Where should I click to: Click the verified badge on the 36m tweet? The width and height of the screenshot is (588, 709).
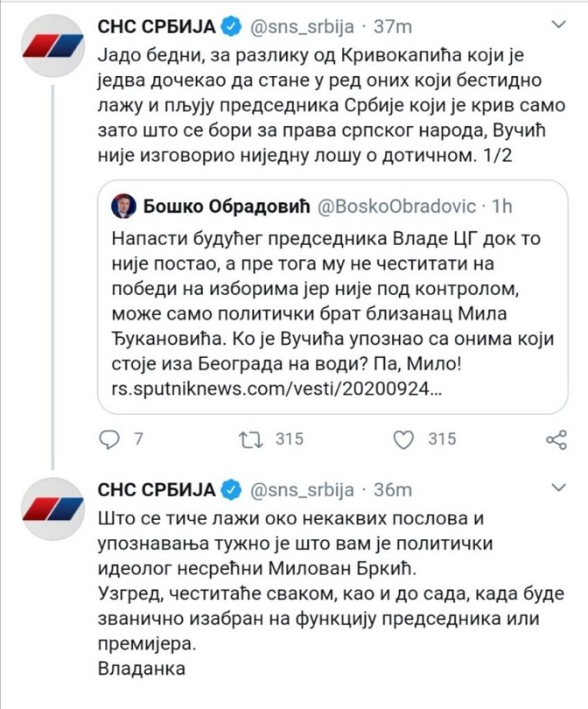pyautogui.click(x=230, y=488)
